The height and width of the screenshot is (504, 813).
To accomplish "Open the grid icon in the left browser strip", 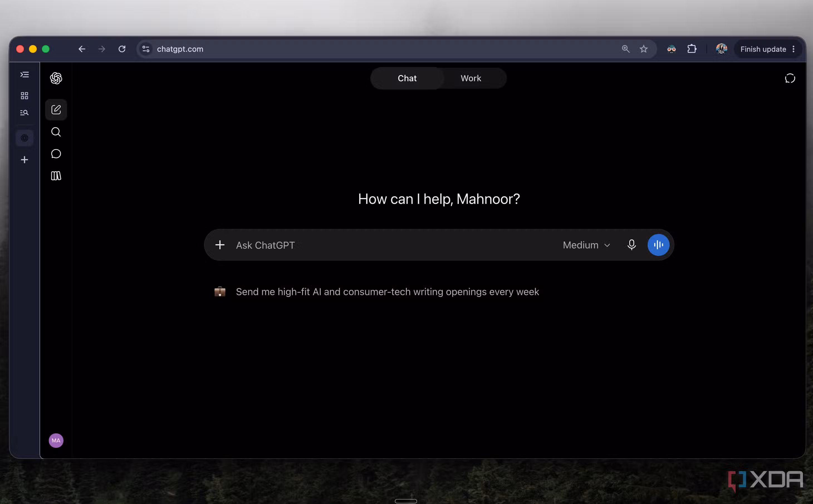I will pos(24,96).
